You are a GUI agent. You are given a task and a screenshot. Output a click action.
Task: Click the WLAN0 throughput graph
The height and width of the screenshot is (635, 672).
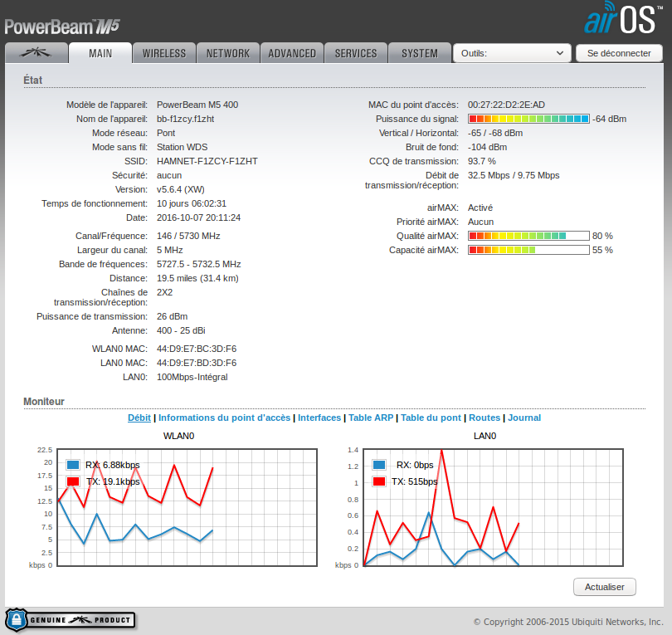tap(187, 508)
